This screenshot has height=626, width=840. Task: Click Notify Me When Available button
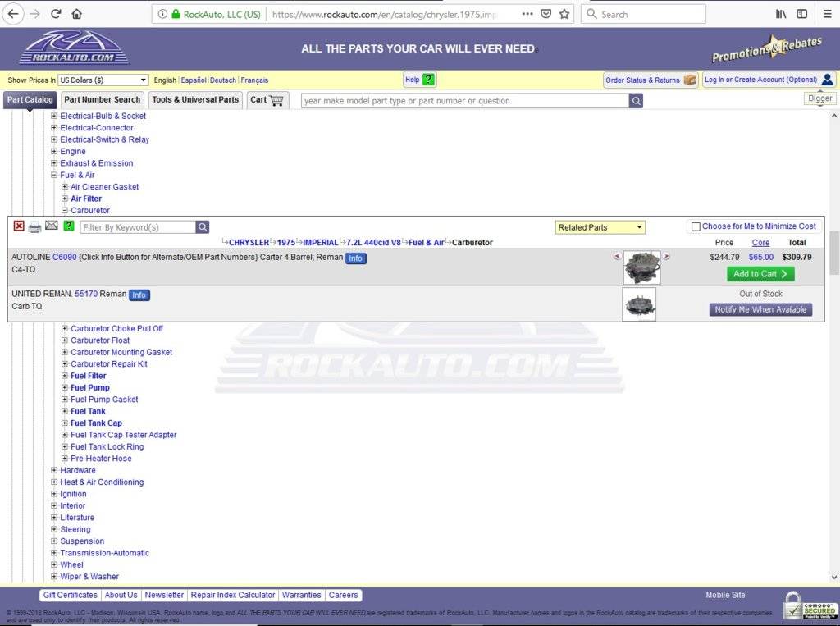point(760,309)
